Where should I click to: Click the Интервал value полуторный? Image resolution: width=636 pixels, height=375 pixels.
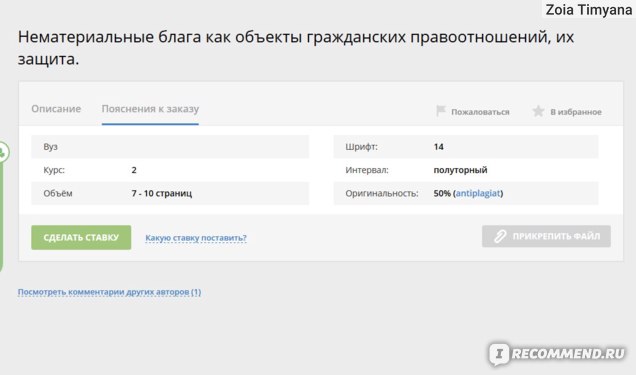(460, 170)
